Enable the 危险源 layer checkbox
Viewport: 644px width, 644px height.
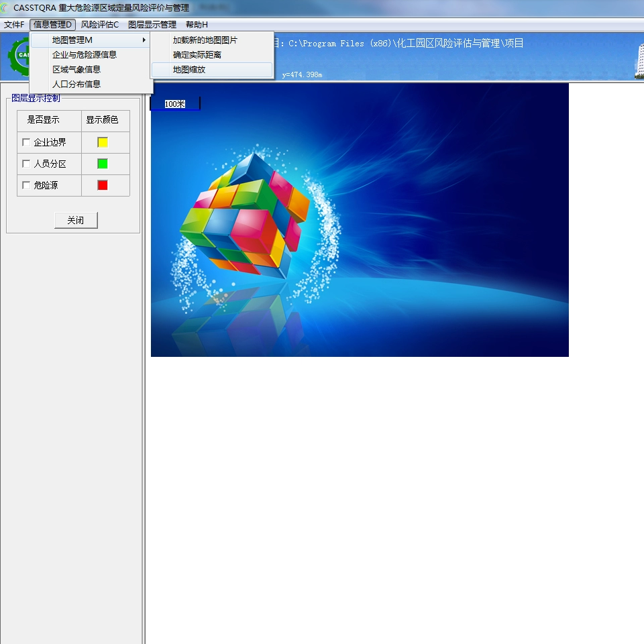tap(26, 185)
